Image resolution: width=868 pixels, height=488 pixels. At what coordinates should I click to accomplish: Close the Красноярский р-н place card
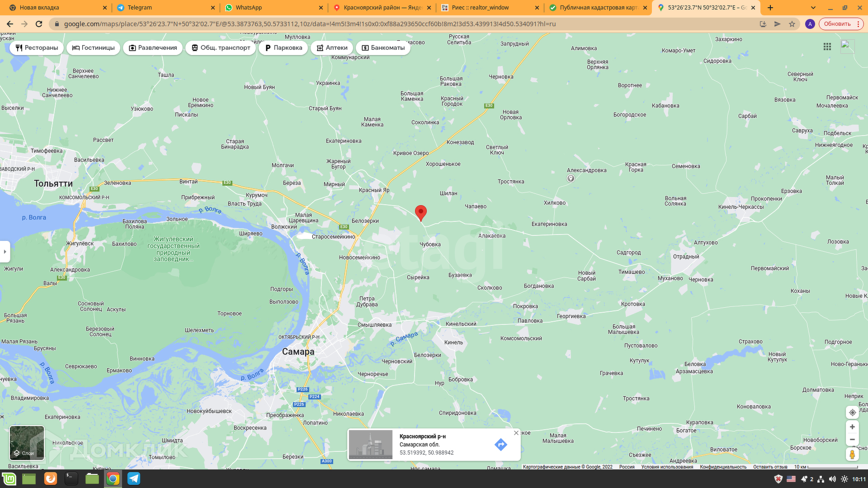click(516, 433)
